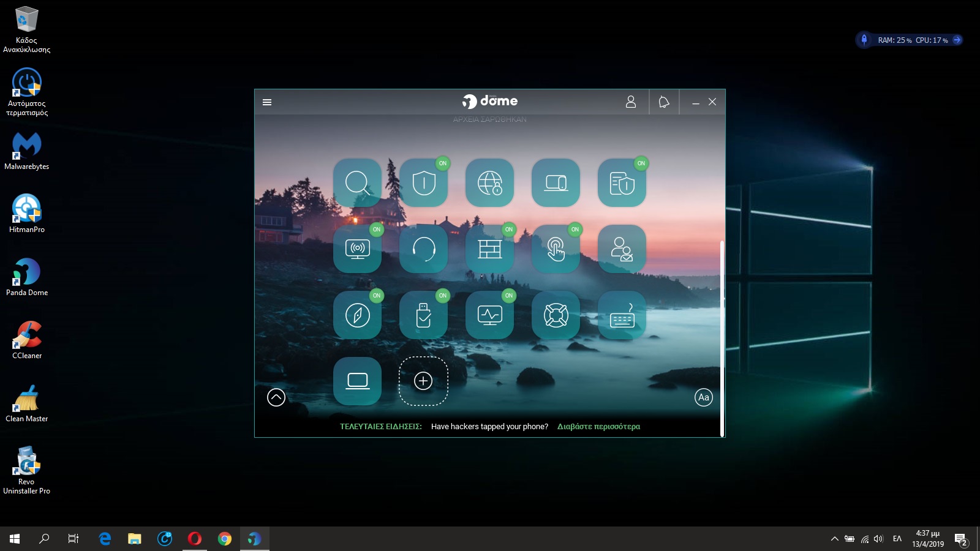Open the Antivirus shield tile
Image resolution: width=980 pixels, height=551 pixels.
(x=423, y=182)
